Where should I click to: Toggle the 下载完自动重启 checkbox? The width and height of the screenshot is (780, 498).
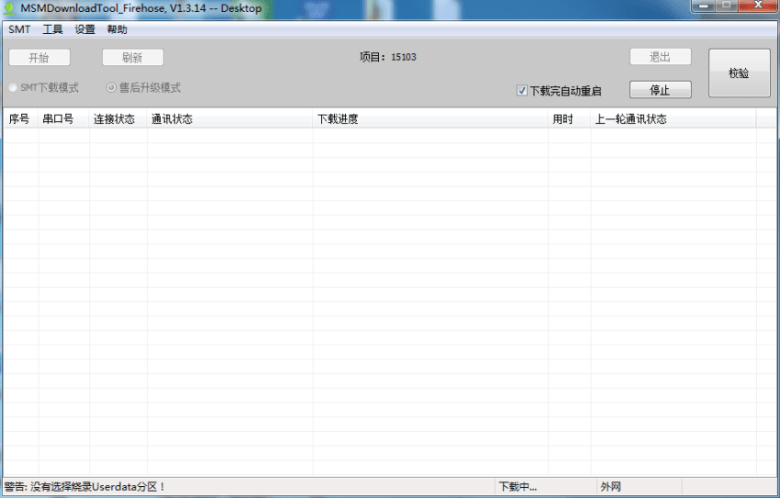coord(522,91)
